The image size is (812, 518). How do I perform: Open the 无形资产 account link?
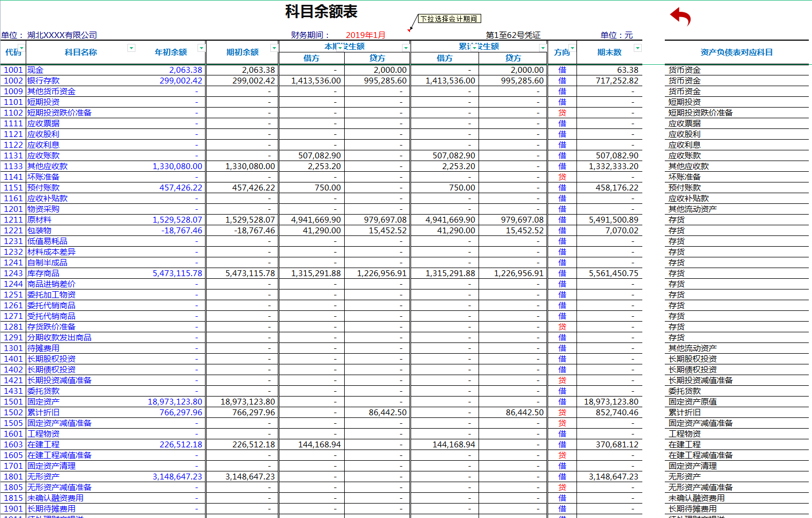click(x=42, y=476)
